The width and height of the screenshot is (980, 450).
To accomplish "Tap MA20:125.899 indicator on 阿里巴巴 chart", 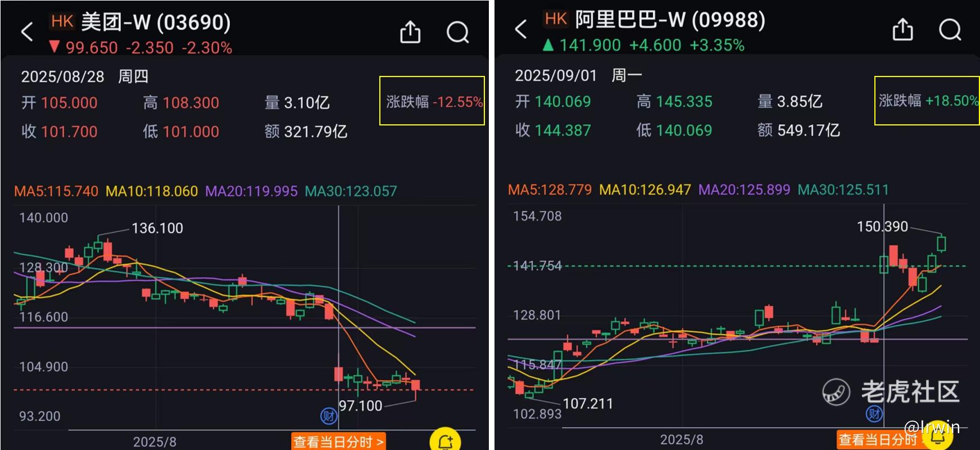I will [x=745, y=190].
